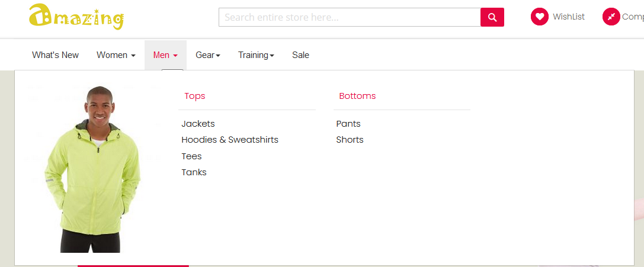Open the What's New page
This screenshot has width=644, height=267.
click(56, 55)
